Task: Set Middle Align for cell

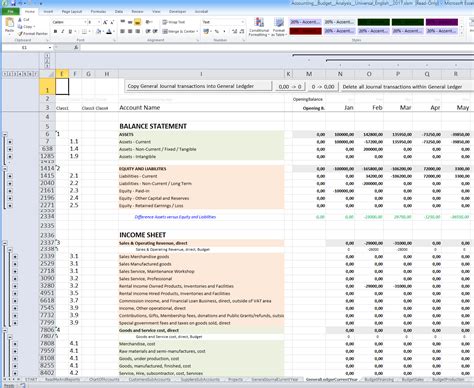Action: [x=130, y=22]
